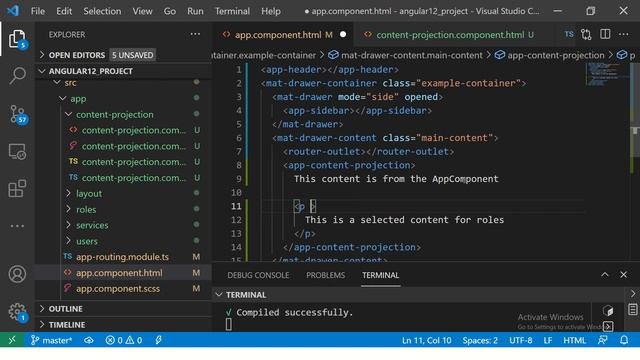Open the Edit menu
Viewport: 640px width, 360px height.
click(x=64, y=11)
